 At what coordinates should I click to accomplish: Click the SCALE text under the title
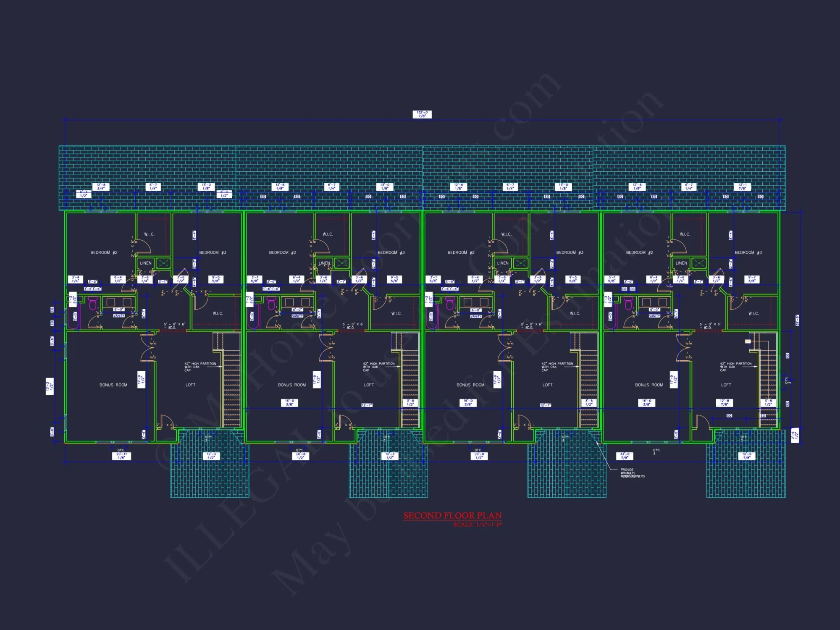click(477, 525)
